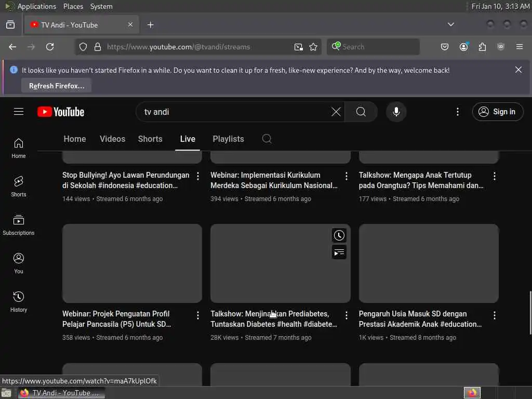Click the Sign in button
Image resolution: width=532 pixels, height=399 pixels.
[497, 112]
